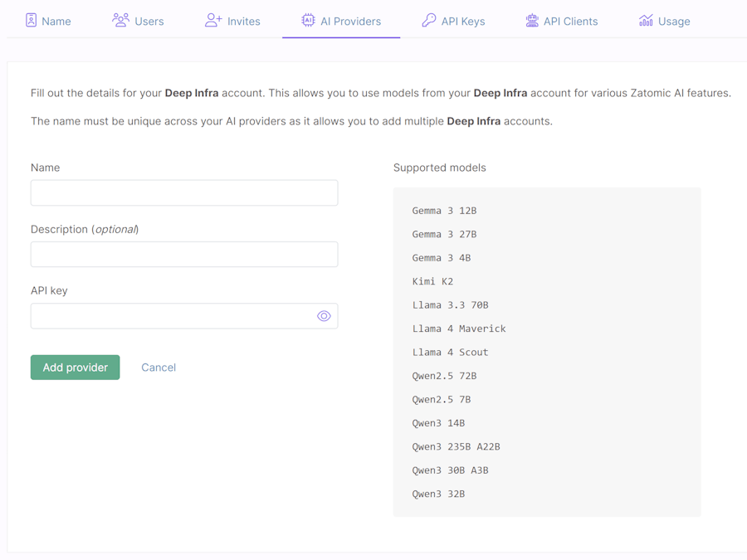Open the Name tab
This screenshot has height=560, width=747.
pos(48,21)
